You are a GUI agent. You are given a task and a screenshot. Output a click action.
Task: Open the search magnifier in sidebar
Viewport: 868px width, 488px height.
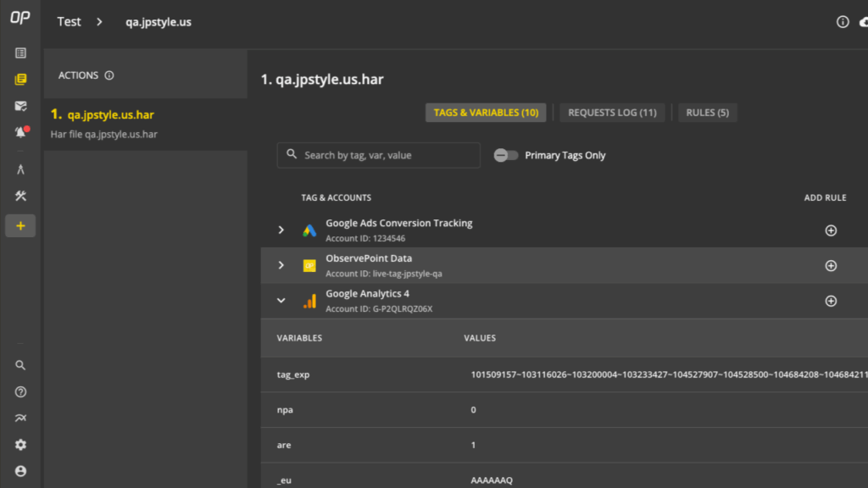(20, 365)
